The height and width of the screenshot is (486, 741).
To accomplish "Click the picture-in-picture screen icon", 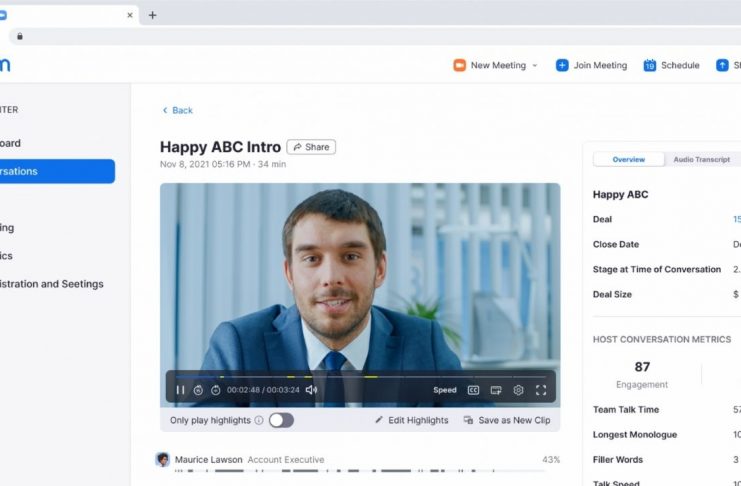I will 496,390.
